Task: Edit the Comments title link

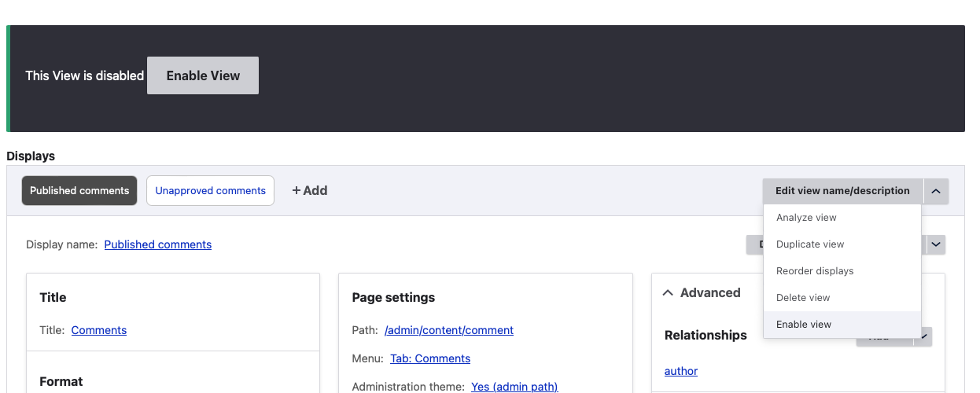Action: pos(99,330)
